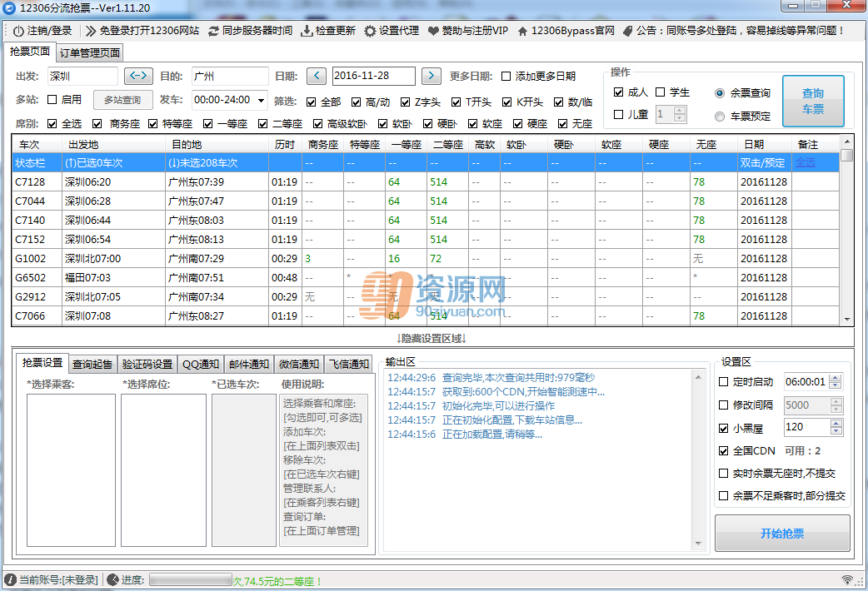Uncheck the 小黑屋 checkbox
The width and height of the screenshot is (868, 591).
(723, 429)
